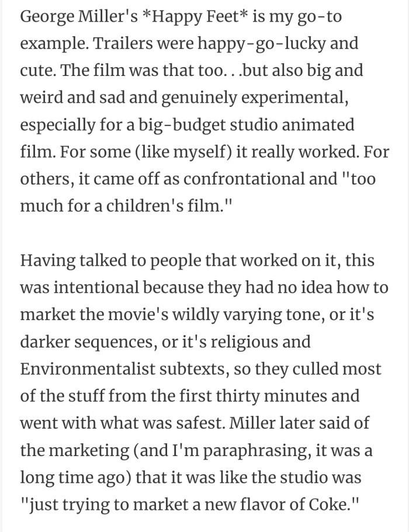Click the phrase "wildly varying tone"

265,315
